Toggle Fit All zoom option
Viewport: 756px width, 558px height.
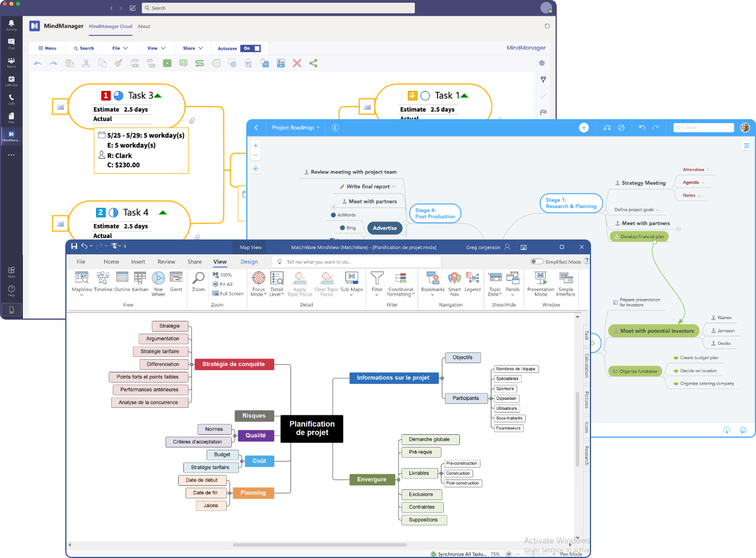tap(222, 284)
